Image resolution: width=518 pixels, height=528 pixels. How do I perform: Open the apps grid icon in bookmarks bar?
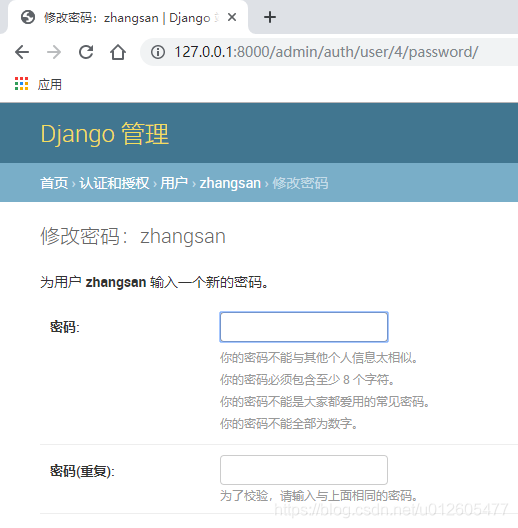click(x=21, y=84)
